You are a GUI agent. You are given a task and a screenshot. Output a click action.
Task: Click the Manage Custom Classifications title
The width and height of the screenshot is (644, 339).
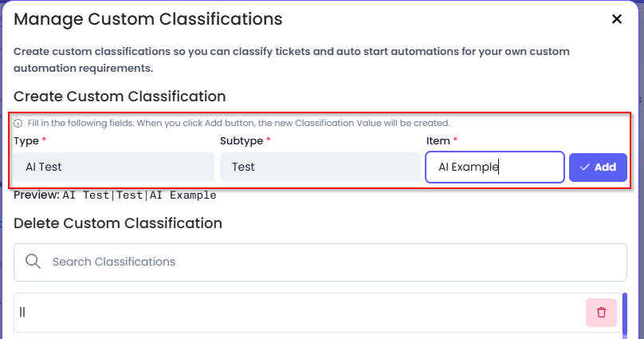click(x=148, y=19)
